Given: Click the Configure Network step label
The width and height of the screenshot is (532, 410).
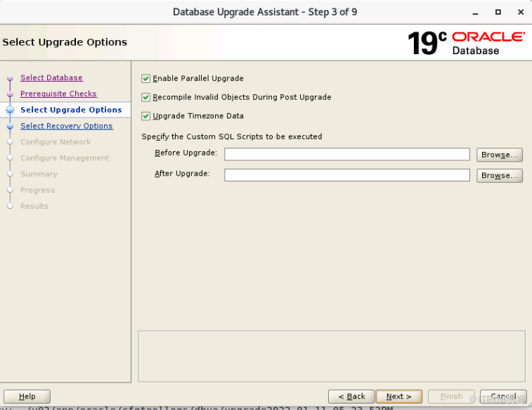Looking at the screenshot, I should (56, 142).
